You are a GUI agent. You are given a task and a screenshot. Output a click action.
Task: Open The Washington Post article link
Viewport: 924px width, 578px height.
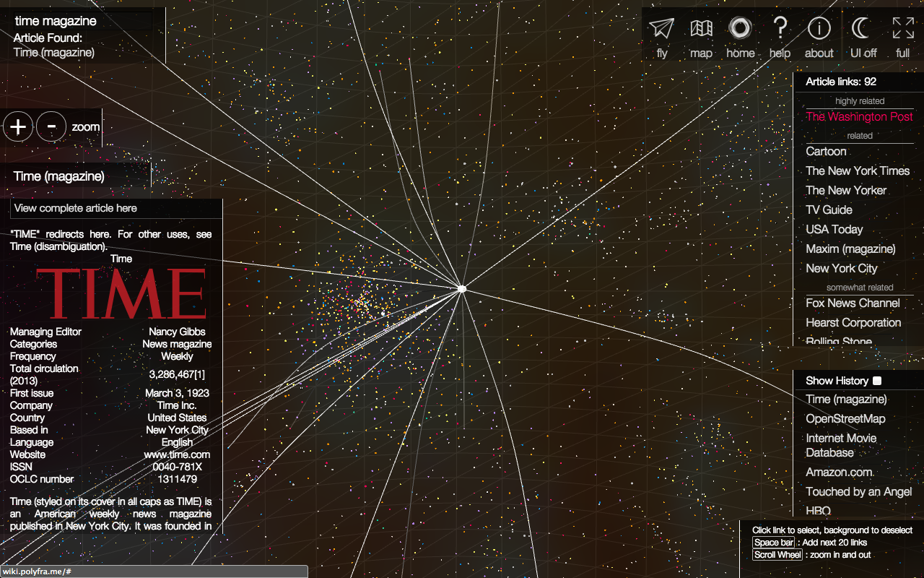tap(860, 117)
